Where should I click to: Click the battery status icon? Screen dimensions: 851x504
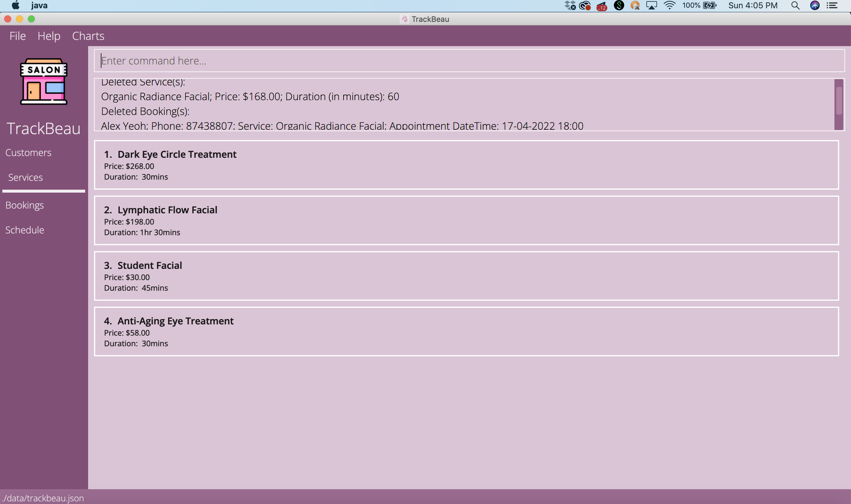click(710, 5)
